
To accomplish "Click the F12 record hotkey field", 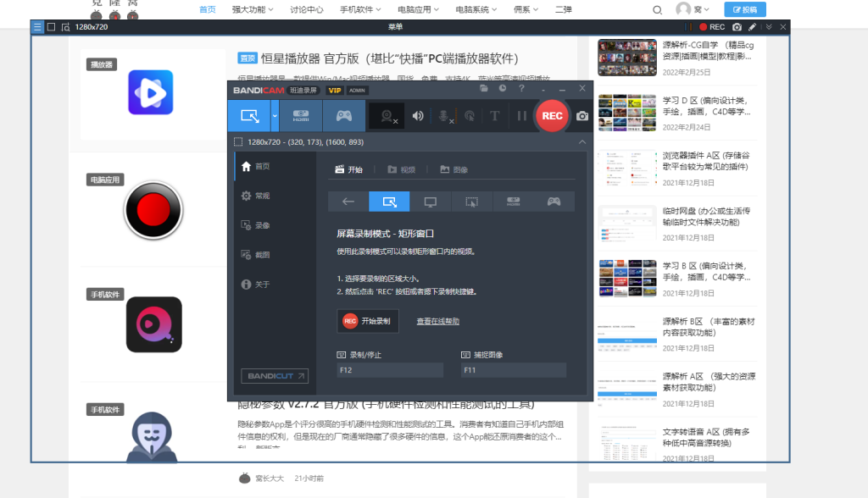I will (x=390, y=369).
